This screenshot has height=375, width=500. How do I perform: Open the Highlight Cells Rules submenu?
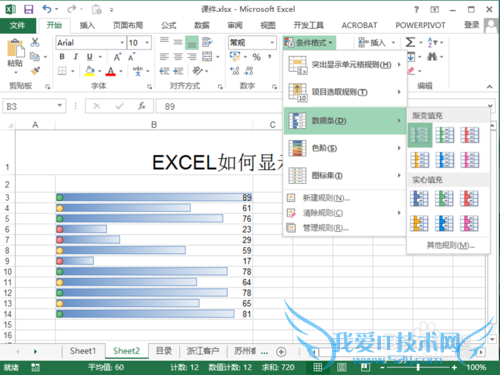[345, 65]
